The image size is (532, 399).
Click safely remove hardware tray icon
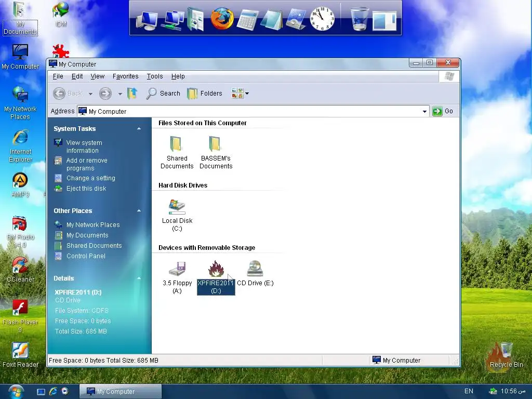(493, 391)
